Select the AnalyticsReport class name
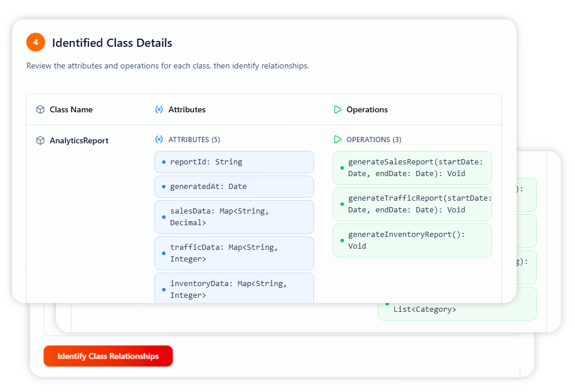The height and width of the screenshot is (392, 575). 79,140
